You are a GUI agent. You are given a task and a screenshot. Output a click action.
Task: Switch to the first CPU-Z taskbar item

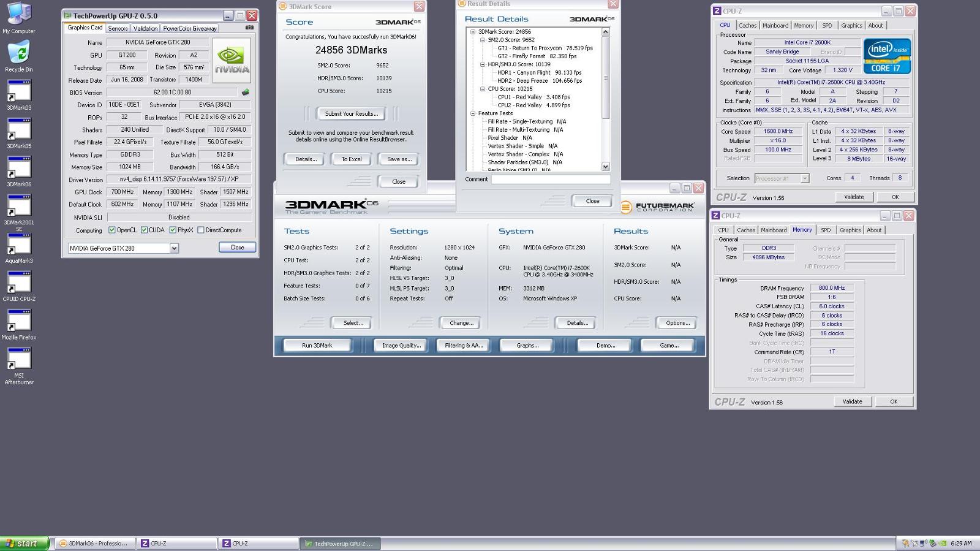(x=176, y=543)
